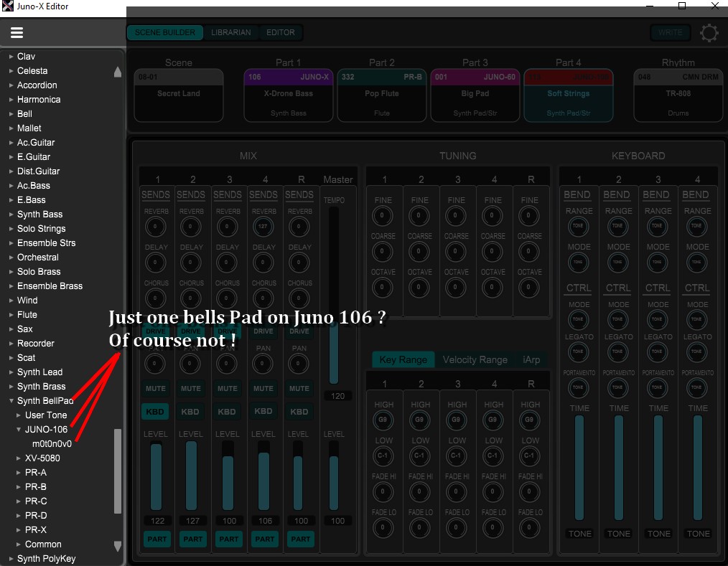Screen dimensions: 728x566
Task: Switch to the LIBRARIAN tab
Action: click(x=230, y=32)
